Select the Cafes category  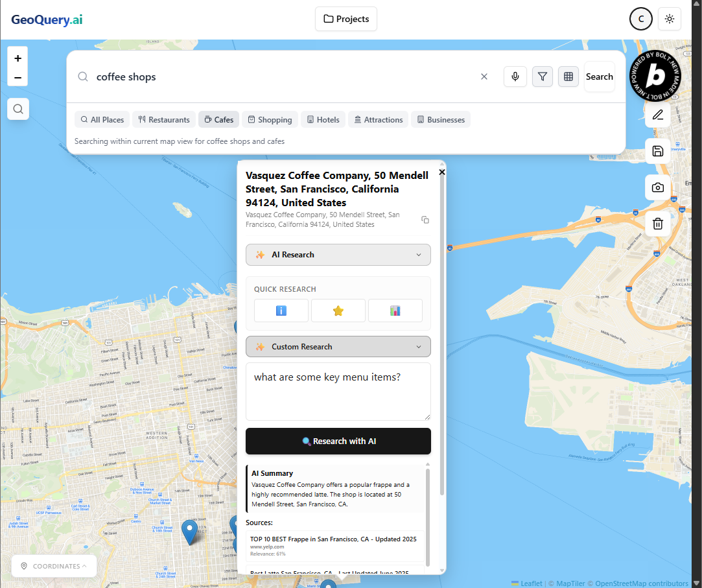[x=219, y=119]
